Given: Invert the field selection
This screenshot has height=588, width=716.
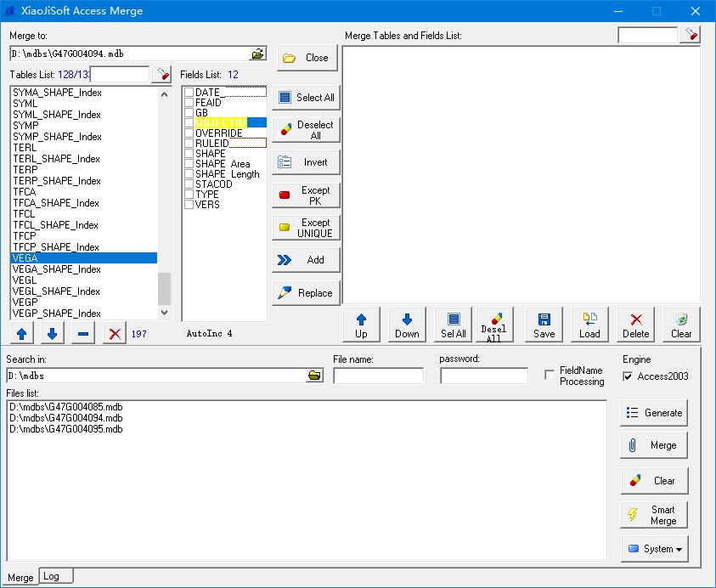Looking at the screenshot, I should click(306, 162).
